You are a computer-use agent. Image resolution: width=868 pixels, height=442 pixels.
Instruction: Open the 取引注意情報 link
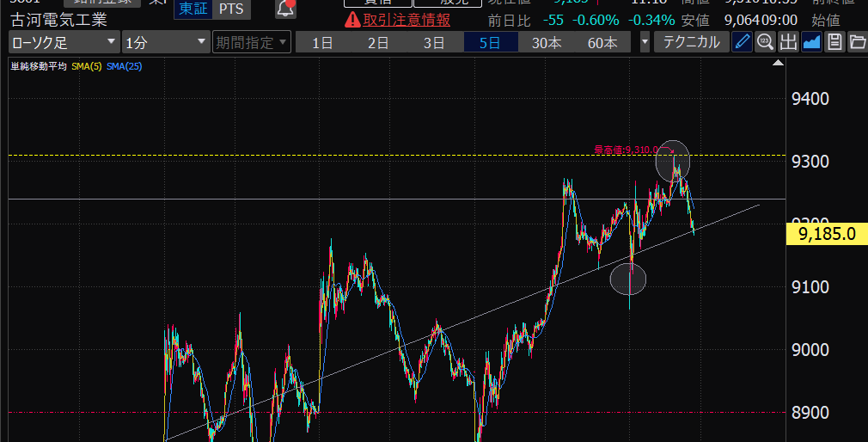pyautogui.click(x=406, y=20)
